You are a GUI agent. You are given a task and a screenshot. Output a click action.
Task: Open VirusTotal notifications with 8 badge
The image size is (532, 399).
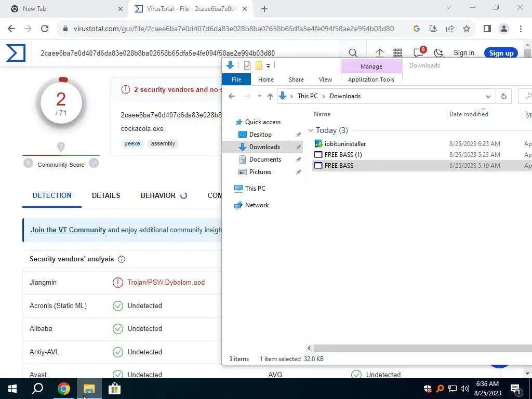tap(419, 52)
